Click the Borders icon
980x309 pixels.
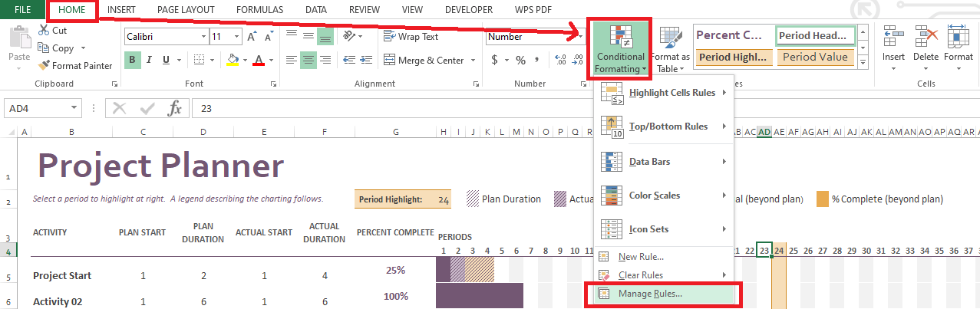point(199,60)
